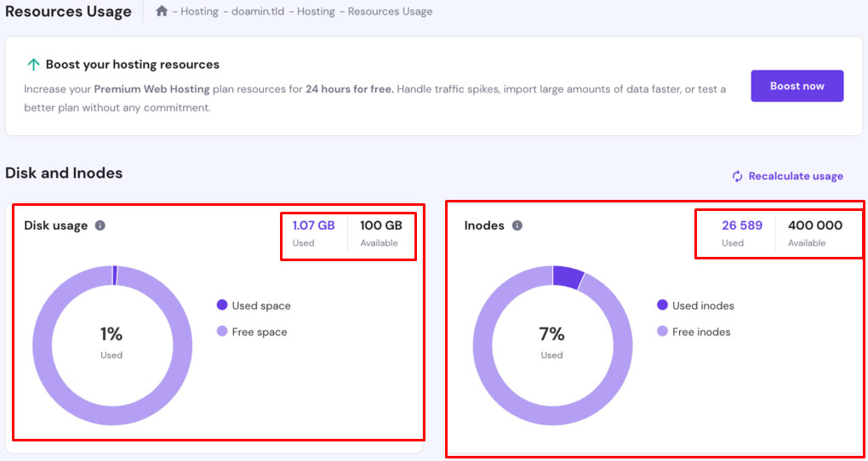Click the Recalculate usage link

pyautogui.click(x=788, y=176)
